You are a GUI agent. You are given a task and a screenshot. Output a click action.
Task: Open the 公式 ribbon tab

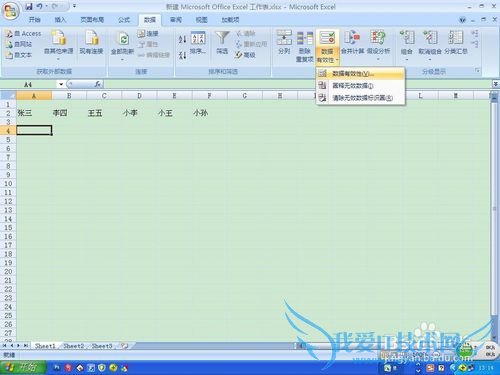click(124, 20)
